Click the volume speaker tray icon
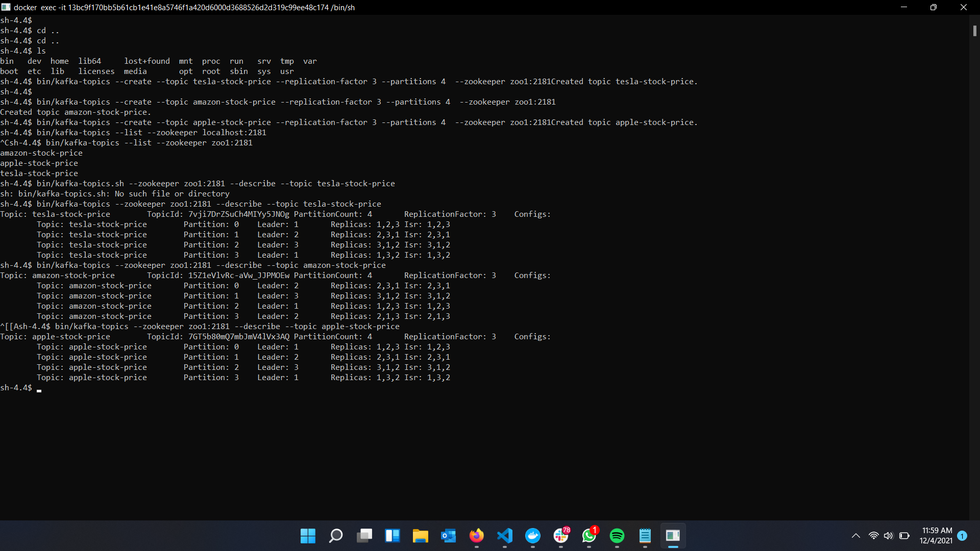The image size is (980, 551). click(889, 536)
